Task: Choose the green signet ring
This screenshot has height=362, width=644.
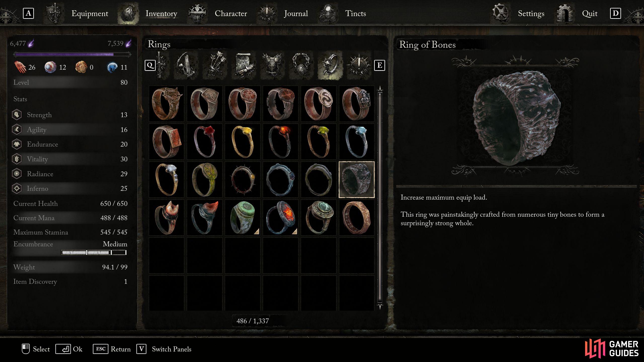Action: (x=243, y=217)
